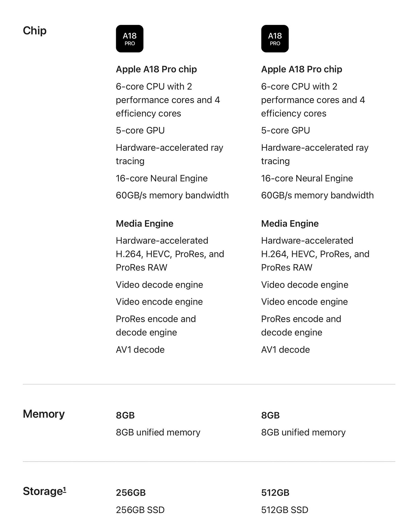Click the 512GB SSD text
Image resolution: width=400 pixels, height=532 pixels.
285,510
